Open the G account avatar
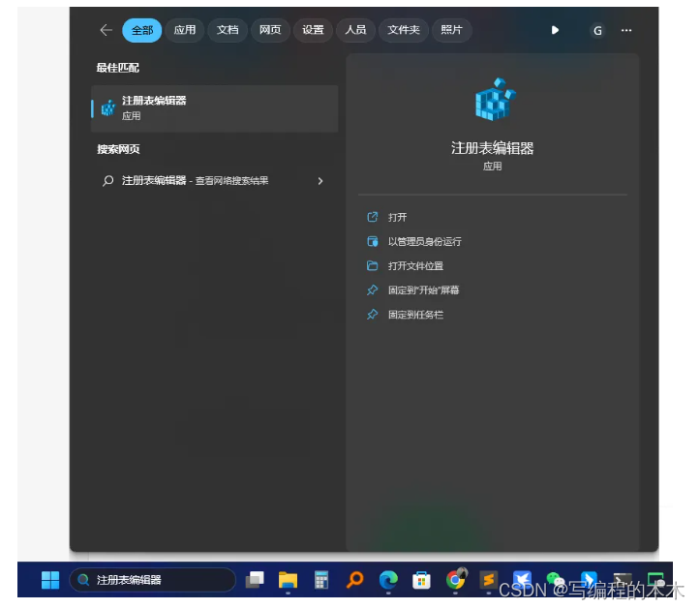This screenshot has width=700, height=609. (597, 31)
